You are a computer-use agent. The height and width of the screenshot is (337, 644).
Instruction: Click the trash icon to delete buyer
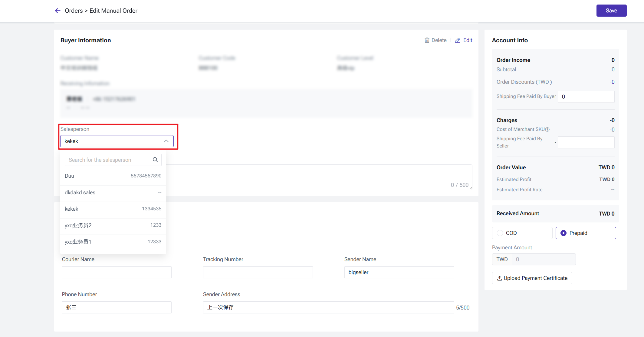point(427,40)
